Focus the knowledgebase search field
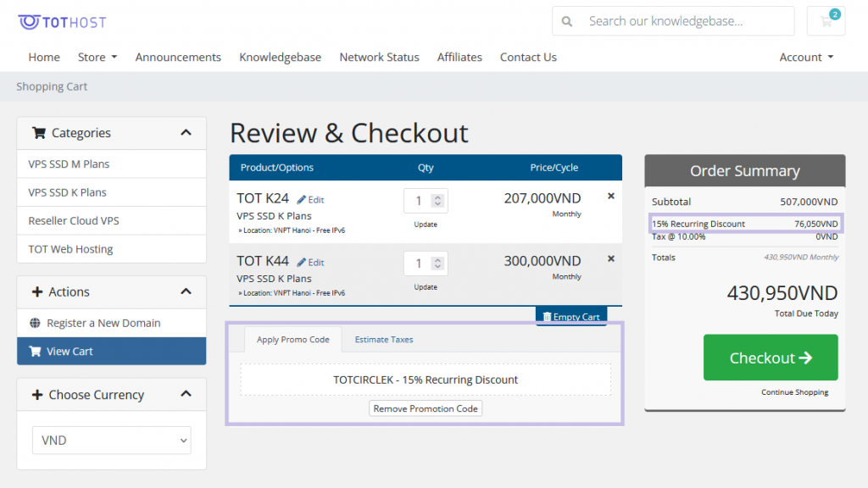Viewport: 868px width, 488px height. (x=687, y=21)
